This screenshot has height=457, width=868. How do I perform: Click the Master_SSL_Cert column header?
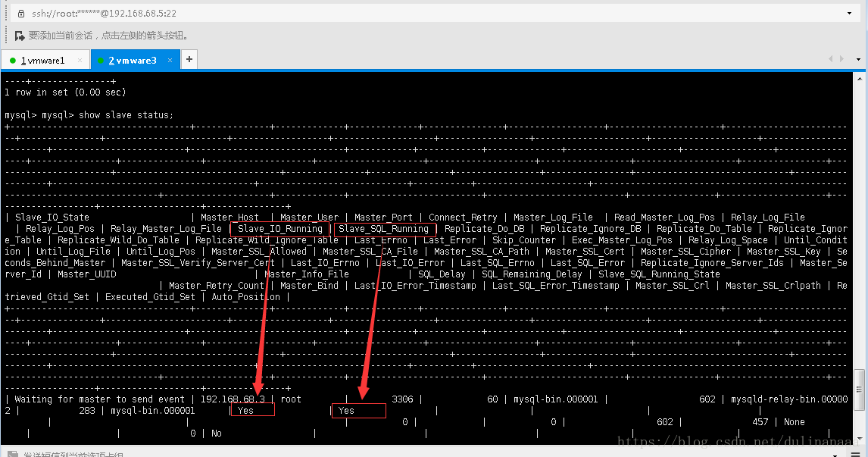(x=585, y=252)
